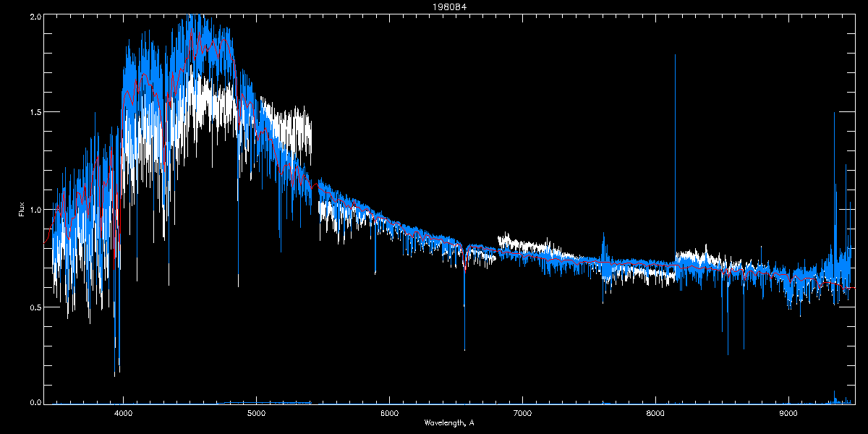Click the 0.5 y-axis tick label
868x434 pixels.
[35, 307]
